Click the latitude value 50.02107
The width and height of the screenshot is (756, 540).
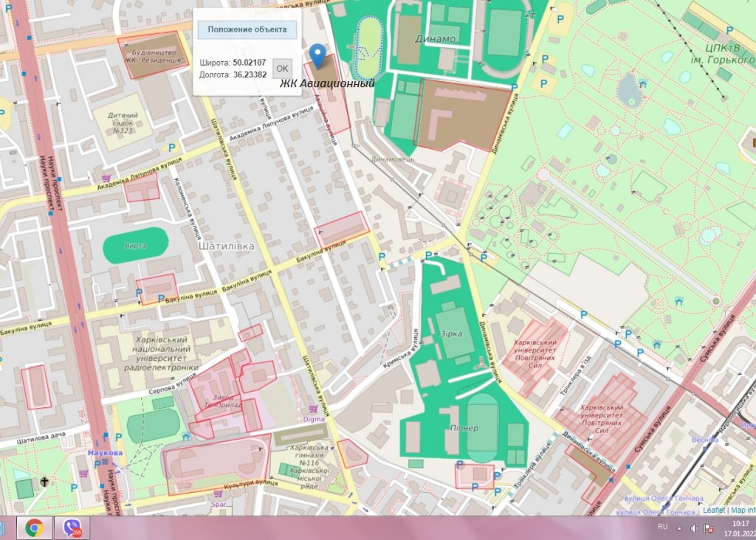coord(250,63)
